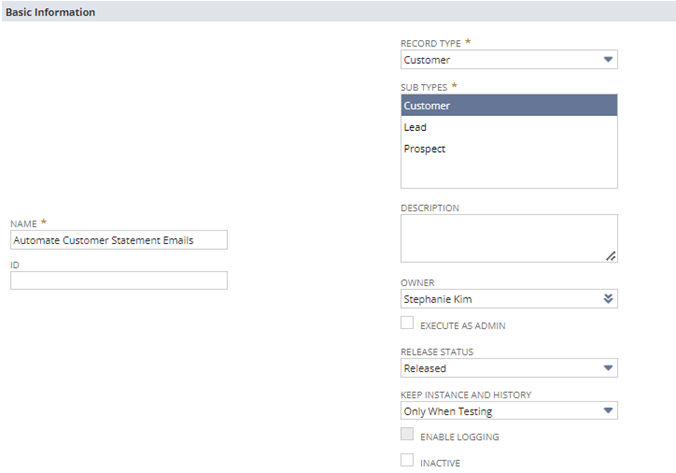Click the Execute as Admin label
Viewport: 676px width, 473px height.
pos(460,326)
